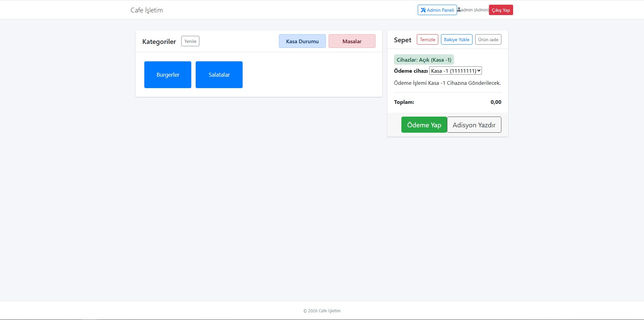Open the Admin Paneli link
Viewport: 644px width, 320px height.
pyautogui.click(x=437, y=10)
